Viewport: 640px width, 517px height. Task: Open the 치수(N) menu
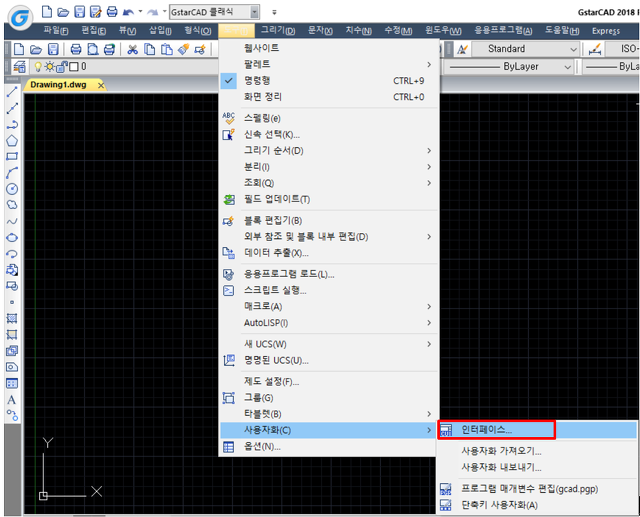[x=358, y=30]
